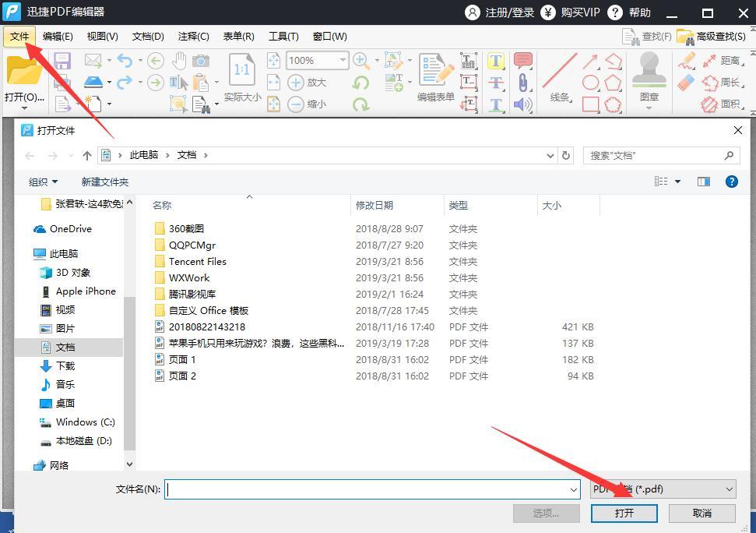Click the Redo arrow icon
Image resolution: width=756 pixels, height=533 pixels.
pos(125,83)
